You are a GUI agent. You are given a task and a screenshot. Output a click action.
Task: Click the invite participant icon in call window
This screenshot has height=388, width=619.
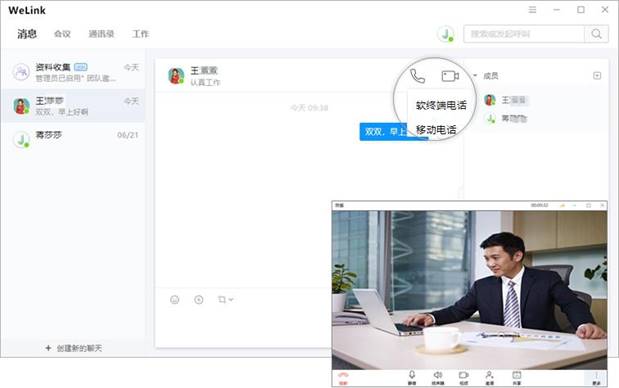coord(490,378)
